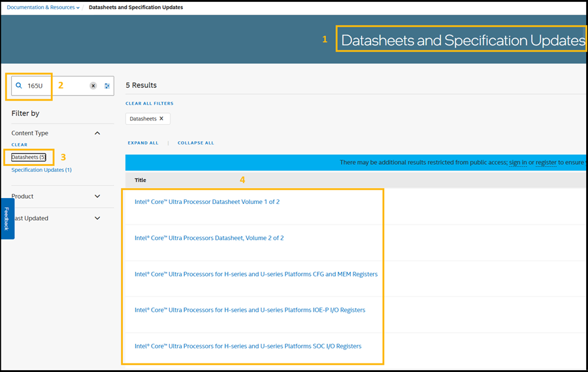Click Clear under Content Type
The width and height of the screenshot is (588, 372).
(x=20, y=144)
